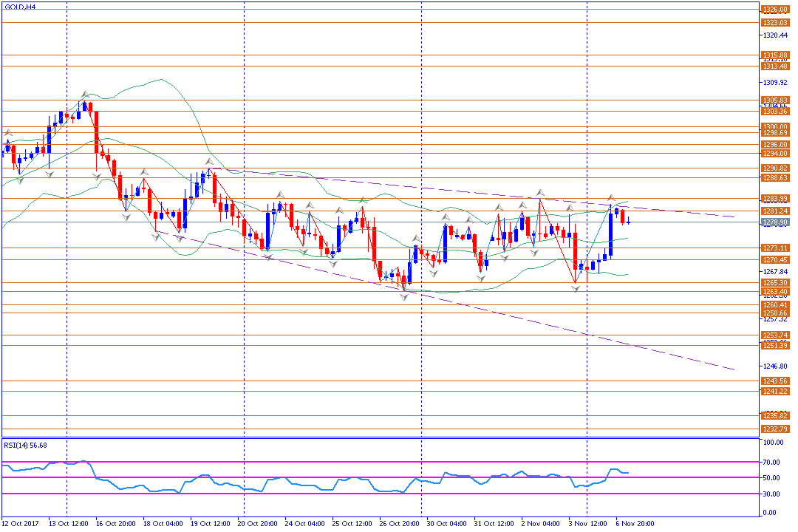The width and height of the screenshot is (798, 532).
Task: Select the 1283.99 resistance level tag
Action: pyautogui.click(x=775, y=199)
